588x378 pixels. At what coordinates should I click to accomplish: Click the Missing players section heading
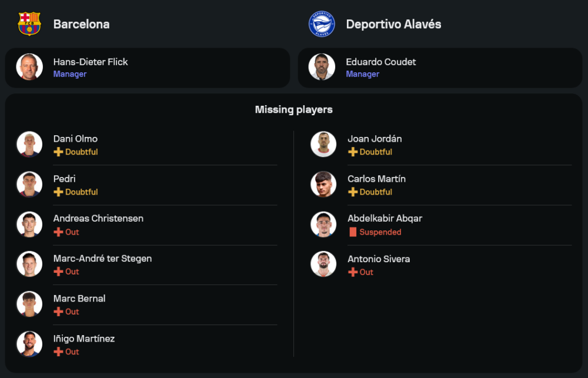pyautogui.click(x=294, y=110)
